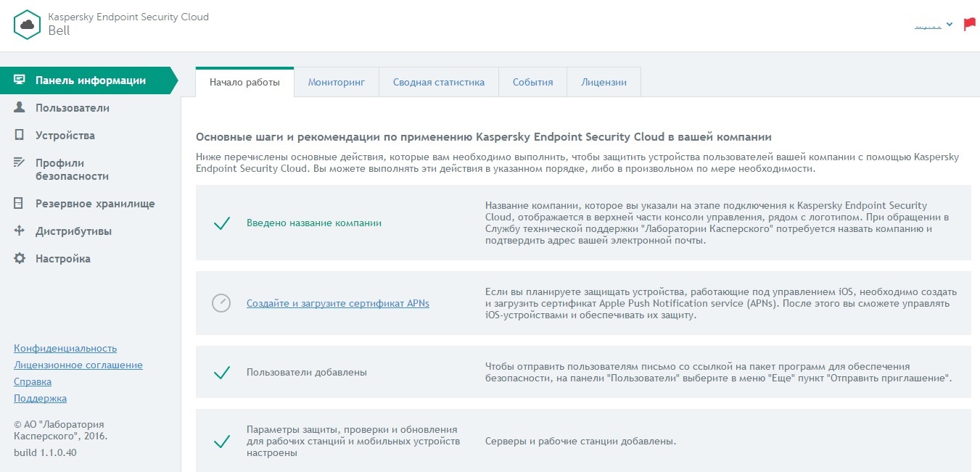Open the Конфиденциальность link

pyautogui.click(x=65, y=349)
